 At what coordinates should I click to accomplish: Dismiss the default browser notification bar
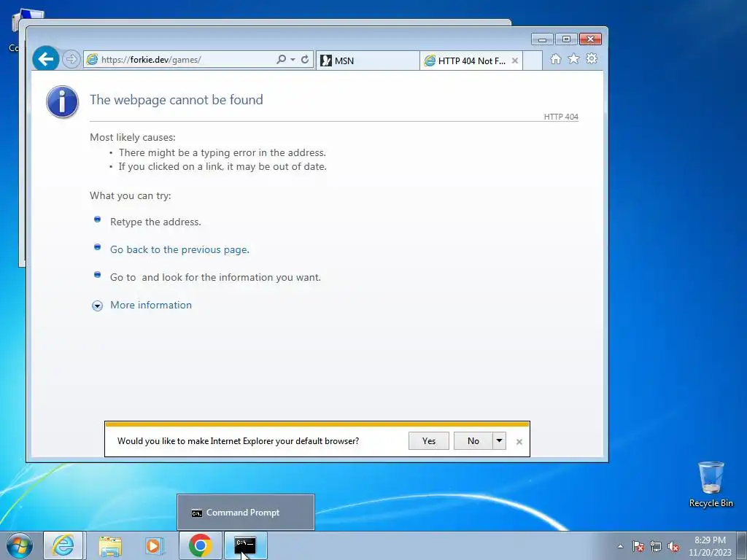tap(519, 442)
